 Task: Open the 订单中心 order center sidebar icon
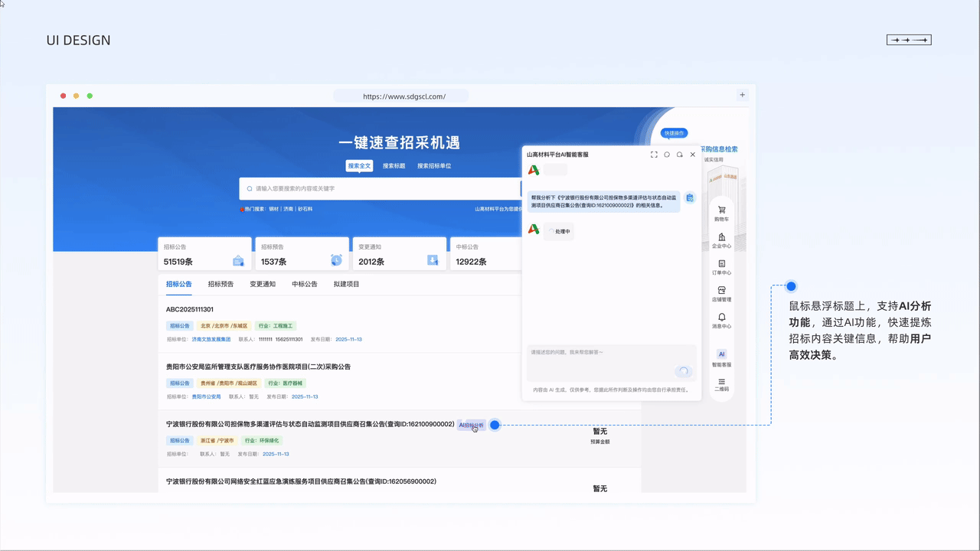click(720, 268)
